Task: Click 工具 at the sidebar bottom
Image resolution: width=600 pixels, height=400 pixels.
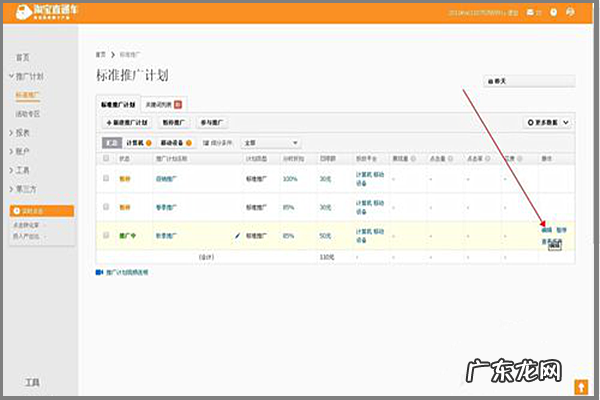Action: pyautogui.click(x=32, y=382)
